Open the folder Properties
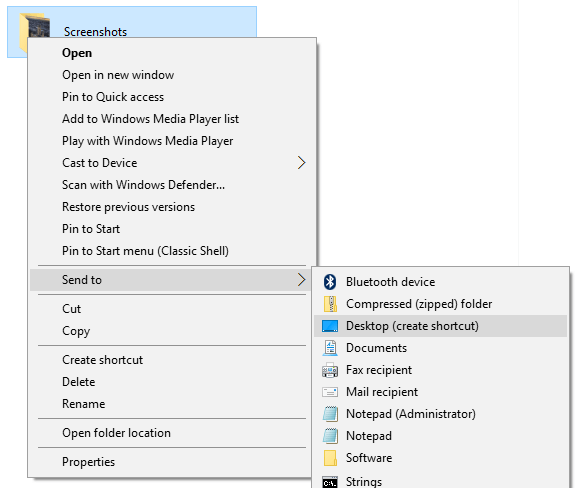The width and height of the screenshot is (585, 488). [x=88, y=462]
